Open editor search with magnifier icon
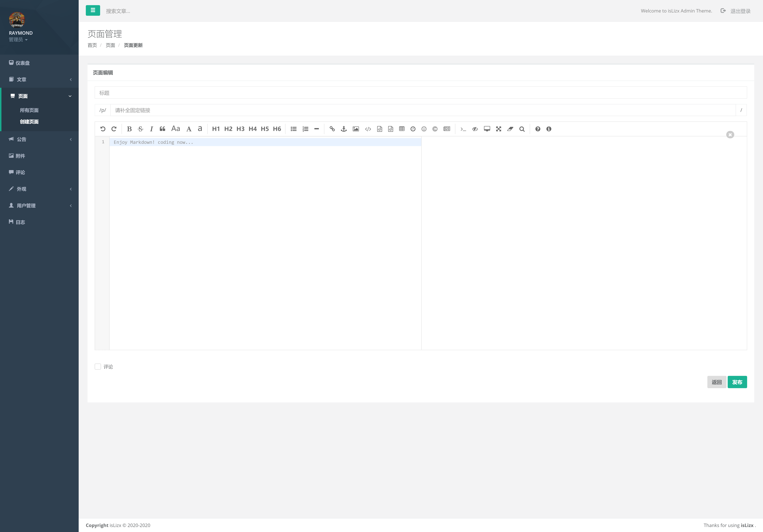 (522, 129)
